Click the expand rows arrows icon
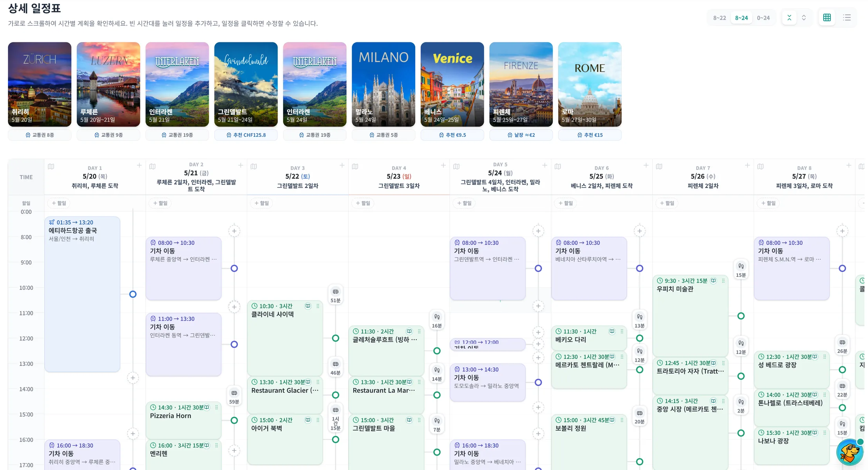The image size is (868, 470). (x=804, y=18)
